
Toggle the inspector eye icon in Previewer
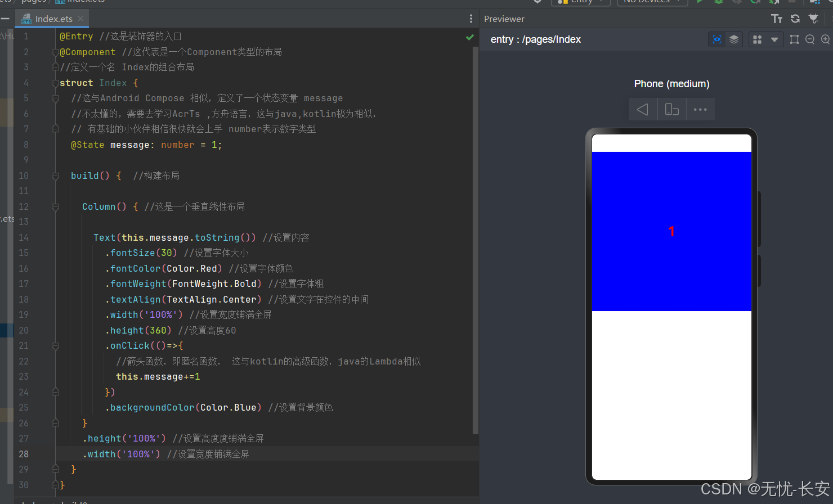coord(717,39)
